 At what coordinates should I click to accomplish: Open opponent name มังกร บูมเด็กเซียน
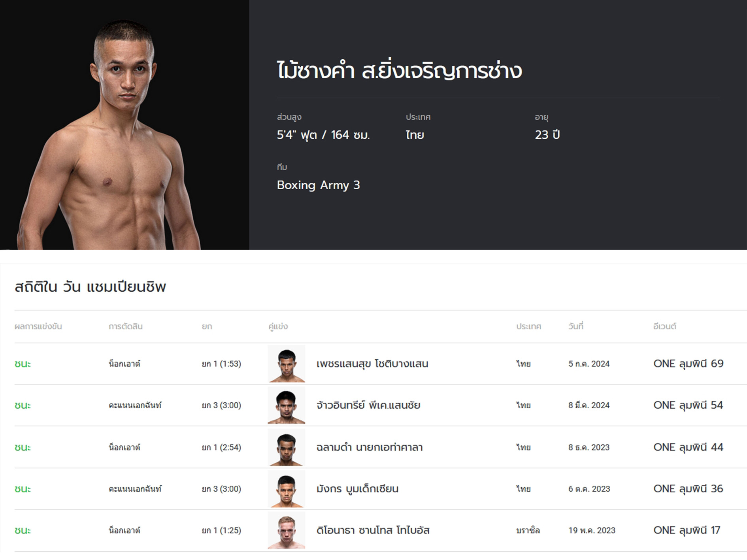tap(357, 489)
